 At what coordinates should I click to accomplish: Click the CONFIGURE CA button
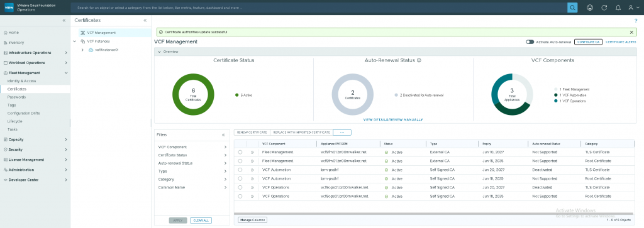tap(588, 42)
